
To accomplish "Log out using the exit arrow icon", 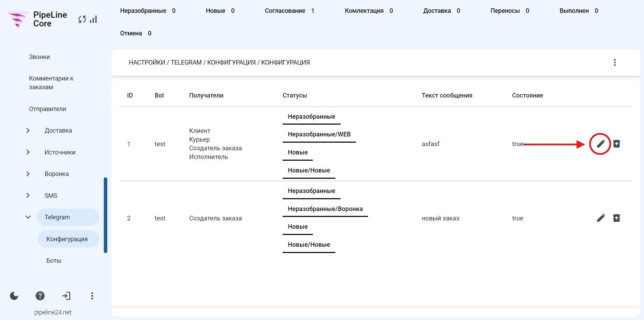I will [x=66, y=296].
